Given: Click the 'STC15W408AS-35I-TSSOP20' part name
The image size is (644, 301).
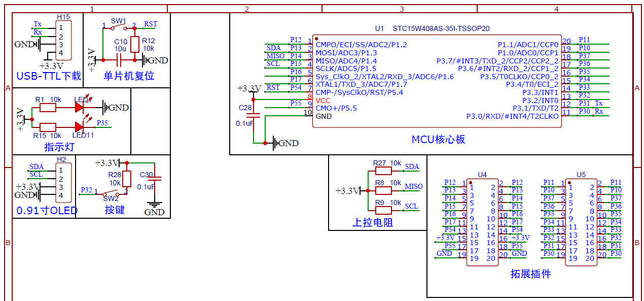Looking at the screenshot, I should [x=441, y=28].
